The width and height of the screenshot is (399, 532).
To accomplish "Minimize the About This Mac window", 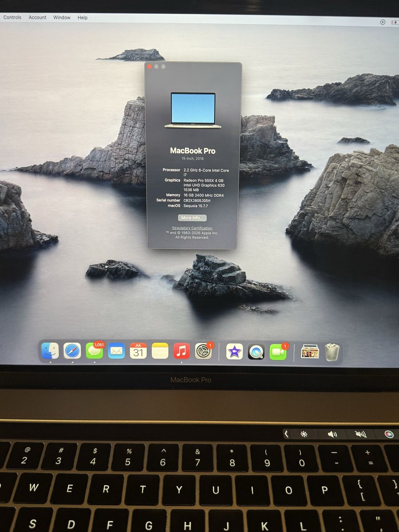I will (156, 66).
